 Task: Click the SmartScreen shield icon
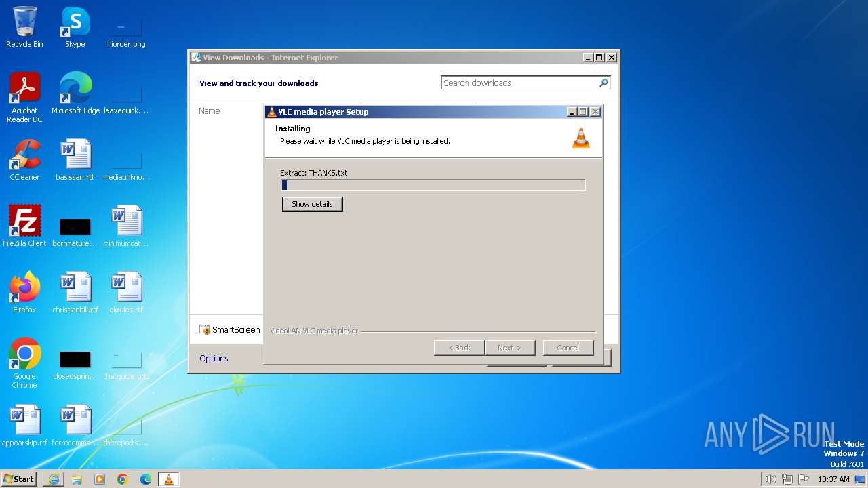205,330
